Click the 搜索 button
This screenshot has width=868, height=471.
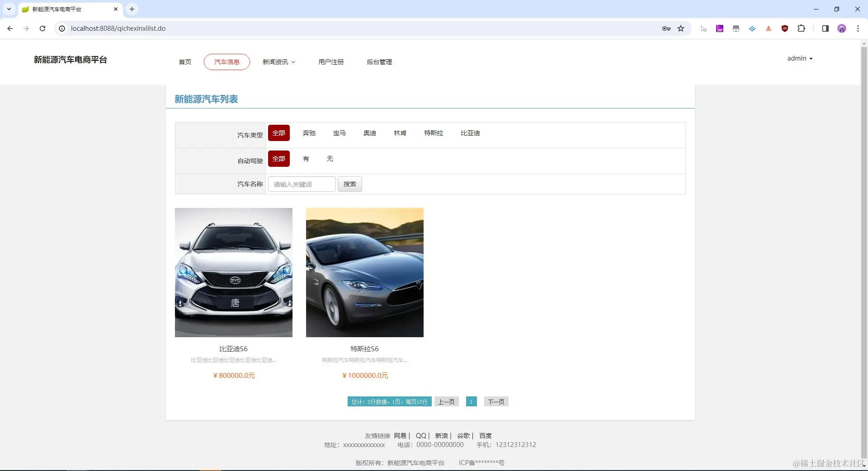[x=350, y=184]
